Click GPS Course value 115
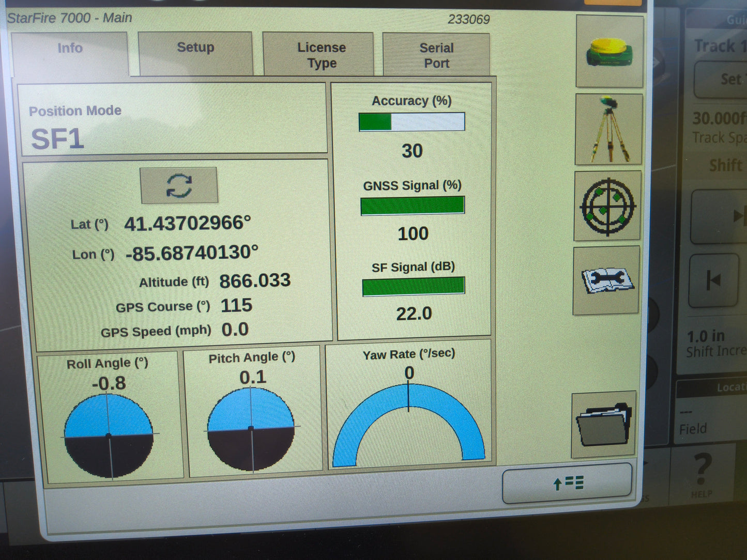The width and height of the screenshot is (747, 560). pos(236,305)
